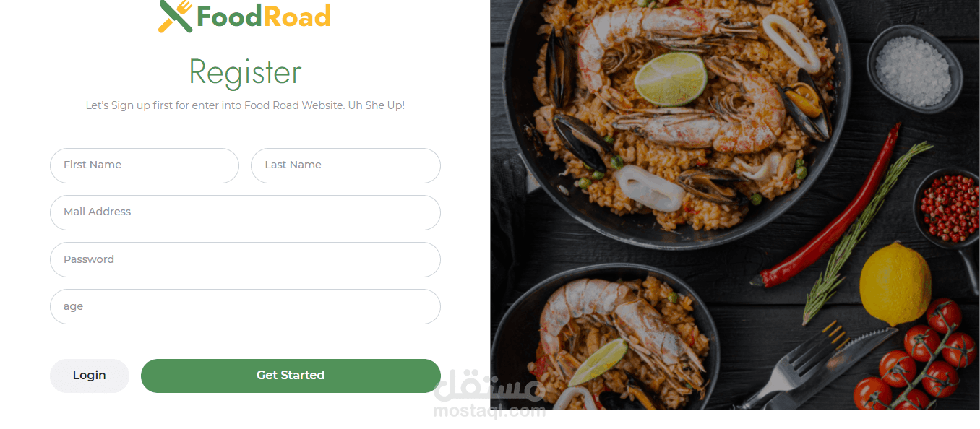Go to Login with the gray button
Viewport: 980px width, 429px height.
point(90,376)
